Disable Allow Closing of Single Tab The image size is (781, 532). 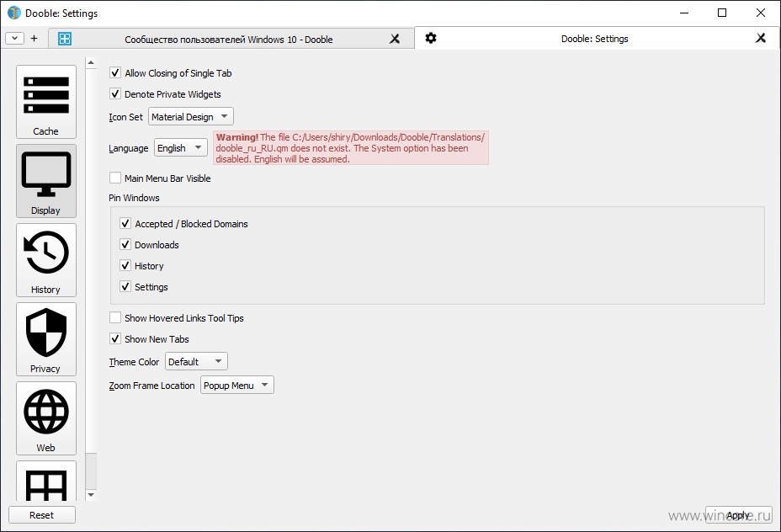pos(115,72)
